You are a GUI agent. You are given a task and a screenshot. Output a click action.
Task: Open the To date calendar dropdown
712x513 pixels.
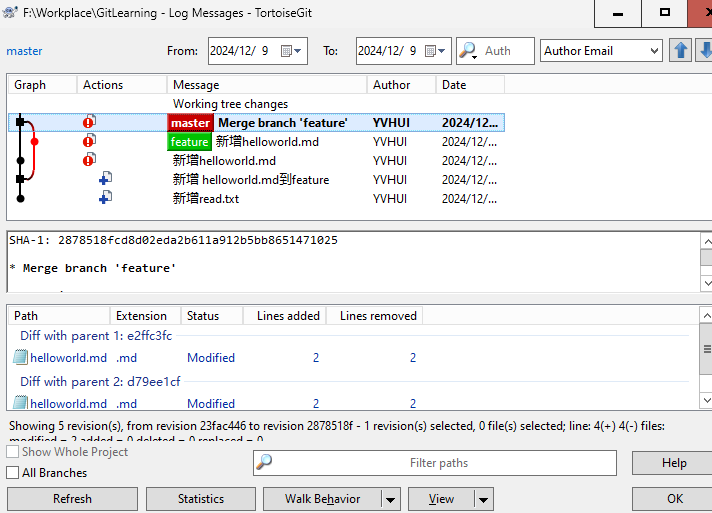[439, 50]
